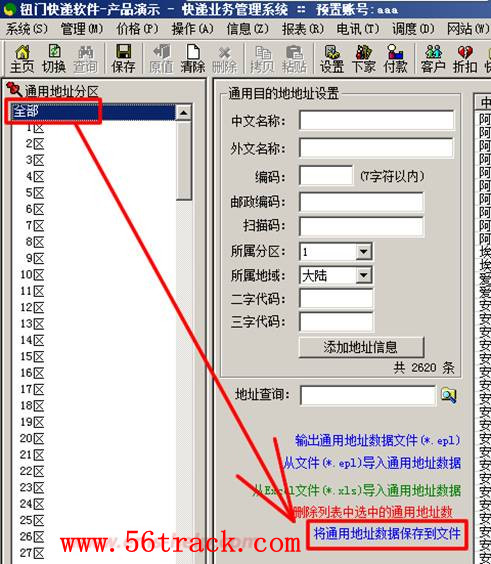The width and height of the screenshot is (491, 564).
Task: Click the 添加地址信息 button
Action: pos(361,347)
